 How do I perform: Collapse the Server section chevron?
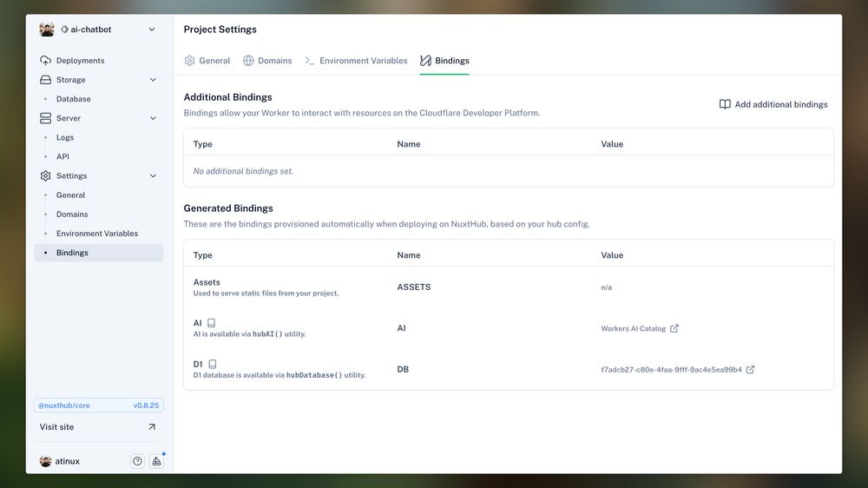[x=153, y=118]
